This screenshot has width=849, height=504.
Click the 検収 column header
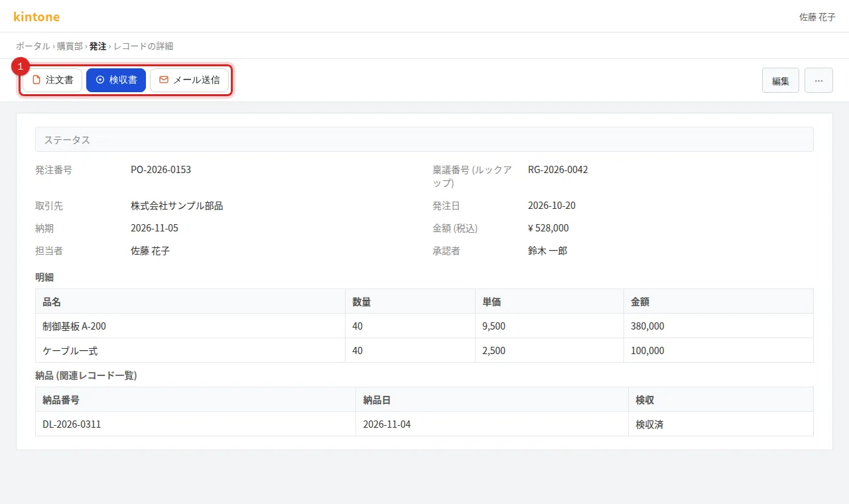(x=721, y=399)
